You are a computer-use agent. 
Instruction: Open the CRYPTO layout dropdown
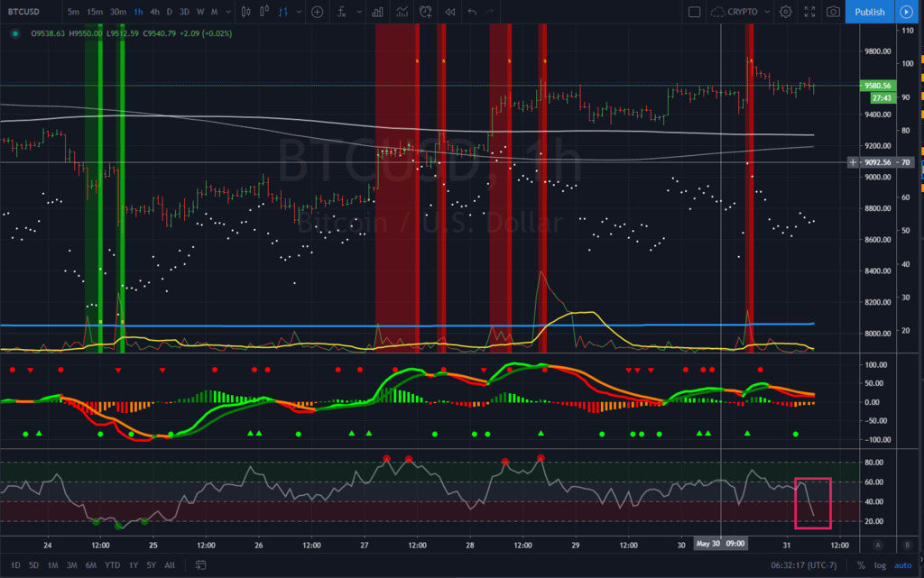click(743, 12)
